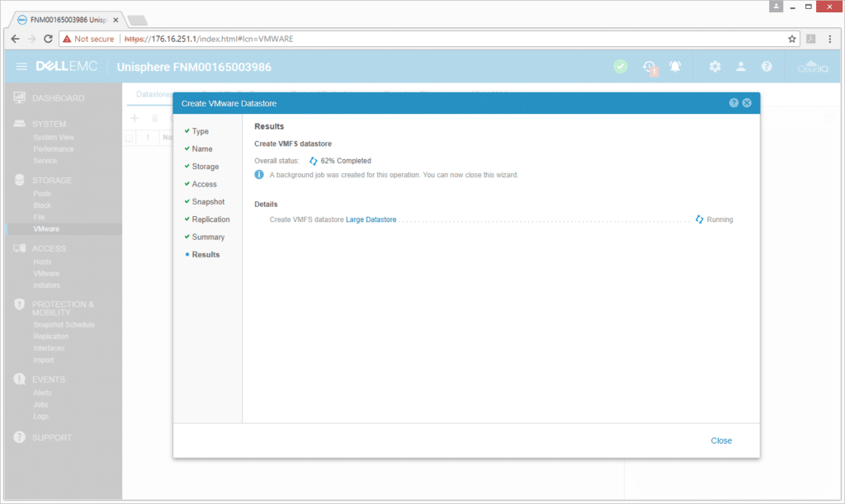Image resolution: width=845 pixels, height=504 pixels.
Task: Open the alerts bell icon
Action: [675, 66]
